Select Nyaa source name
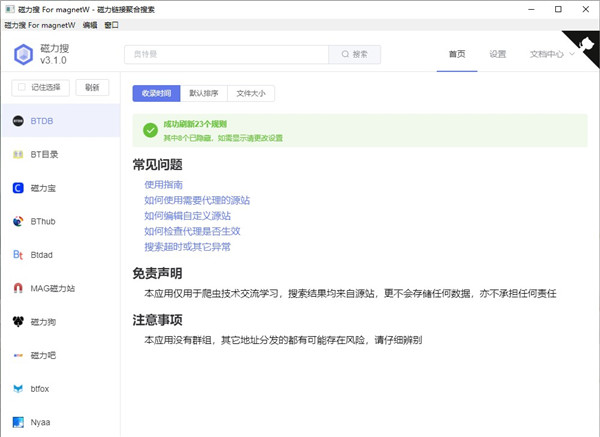Screen dimensions: 600x437 point(40,422)
